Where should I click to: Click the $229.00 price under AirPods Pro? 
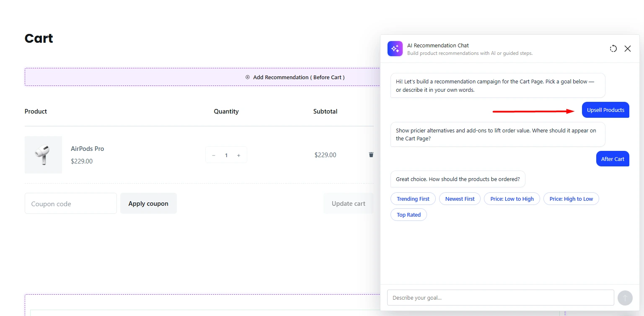pos(82,161)
